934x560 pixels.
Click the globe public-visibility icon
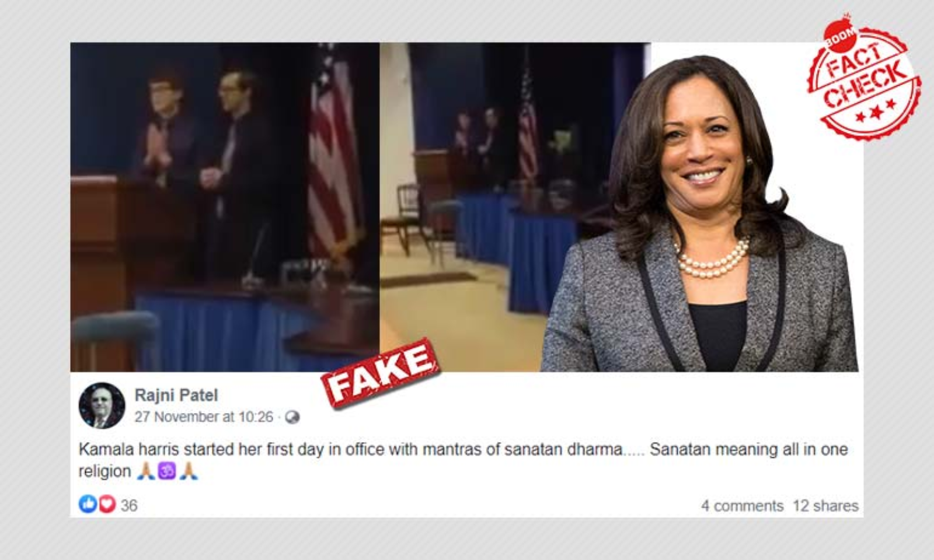tap(292, 418)
